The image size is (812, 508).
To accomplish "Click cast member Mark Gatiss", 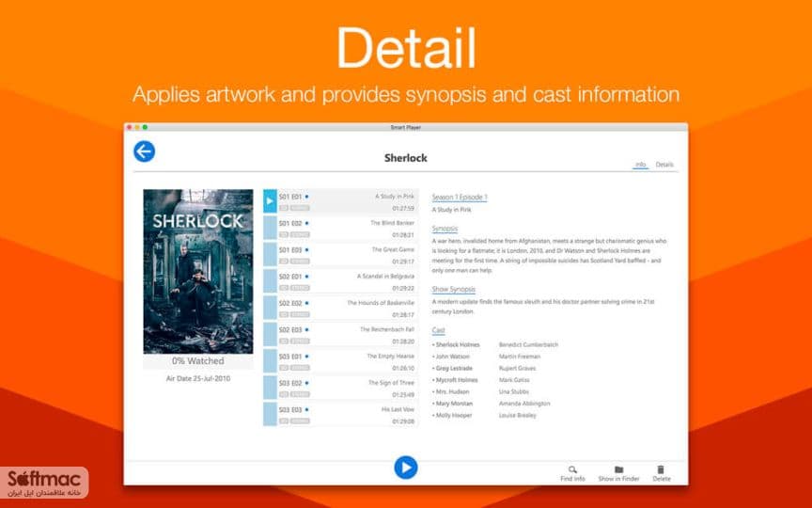I will (x=514, y=380).
